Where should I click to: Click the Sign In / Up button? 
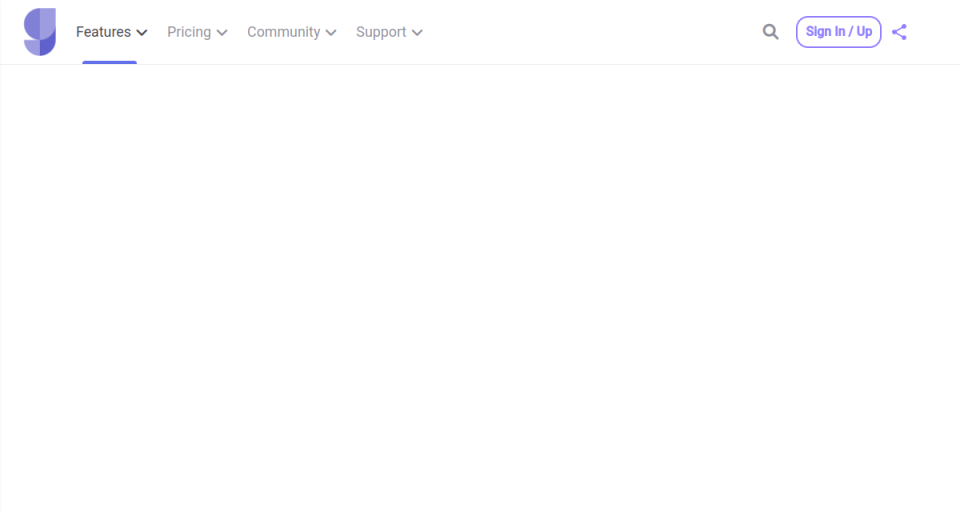(838, 32)
